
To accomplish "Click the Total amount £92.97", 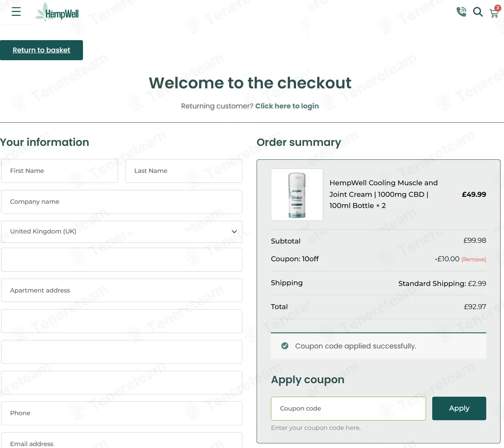I will click(475, 307).
